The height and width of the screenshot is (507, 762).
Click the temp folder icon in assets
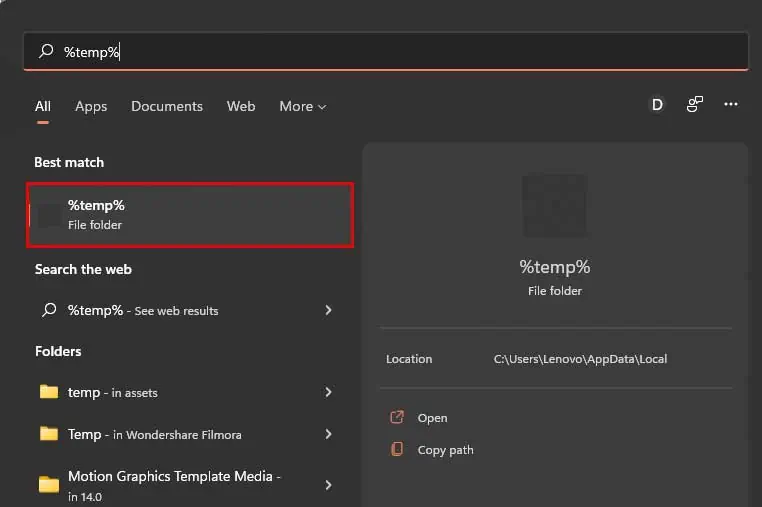coord(49,392)
